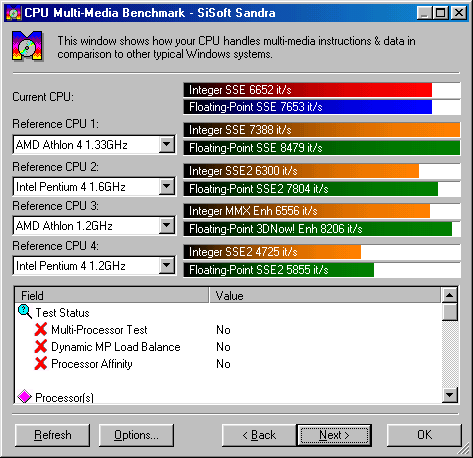Open the Options... dialog button
Viewport: 473px width, 458px height.
[136, 435]
